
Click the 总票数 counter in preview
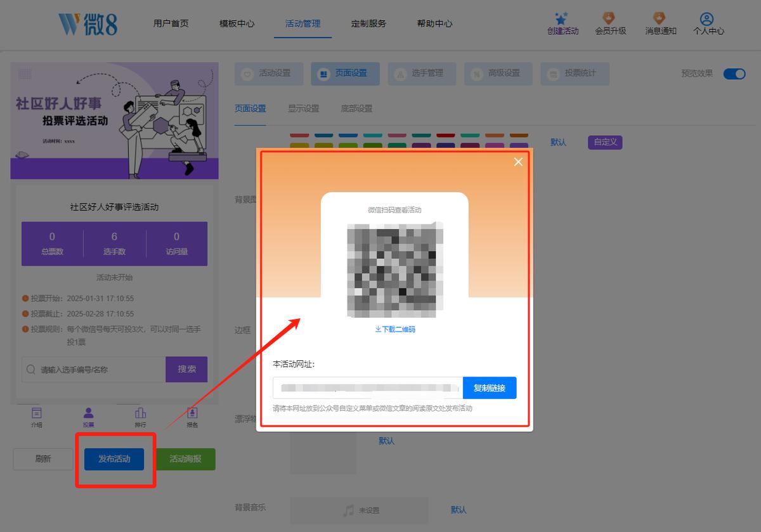pos(52,243)
